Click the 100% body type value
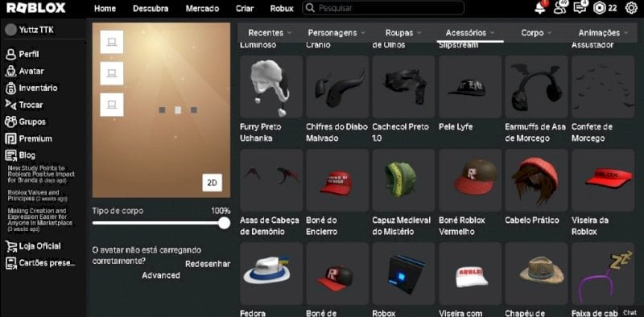 [x=221, y=211]
